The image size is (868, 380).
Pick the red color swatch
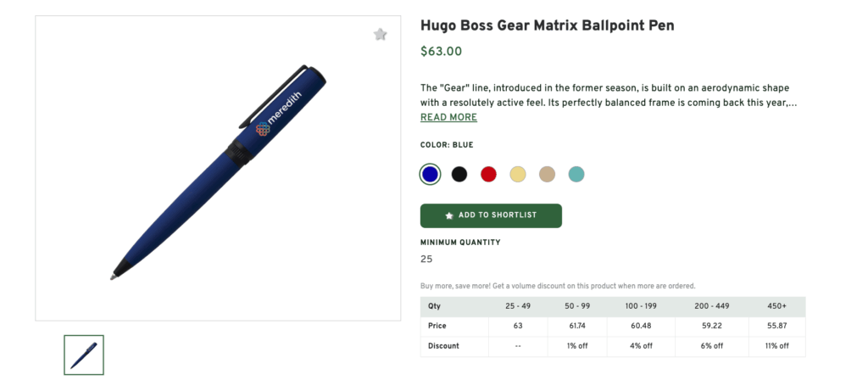pyautogui.click(x=488, y=174)
